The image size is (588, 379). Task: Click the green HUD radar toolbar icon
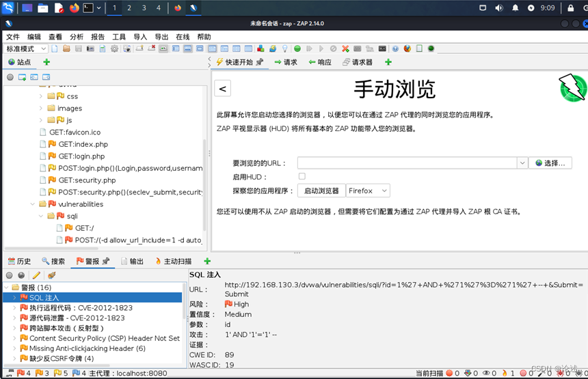(x=431, y=48)
